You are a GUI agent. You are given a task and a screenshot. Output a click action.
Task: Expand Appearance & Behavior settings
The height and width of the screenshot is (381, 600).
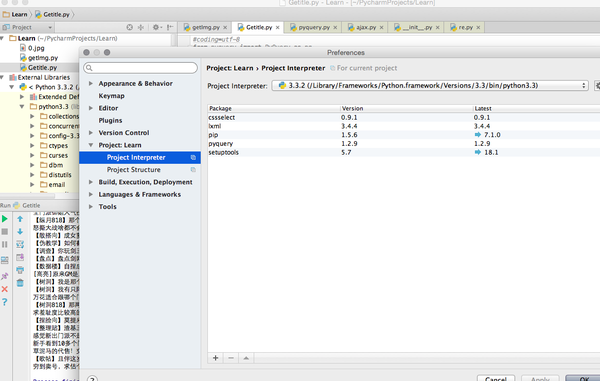coord(91,83)
